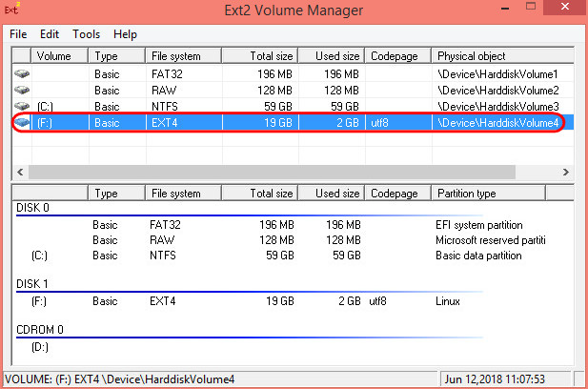Close the Ext2 Volume Manager window

click(x=565, y=7)
